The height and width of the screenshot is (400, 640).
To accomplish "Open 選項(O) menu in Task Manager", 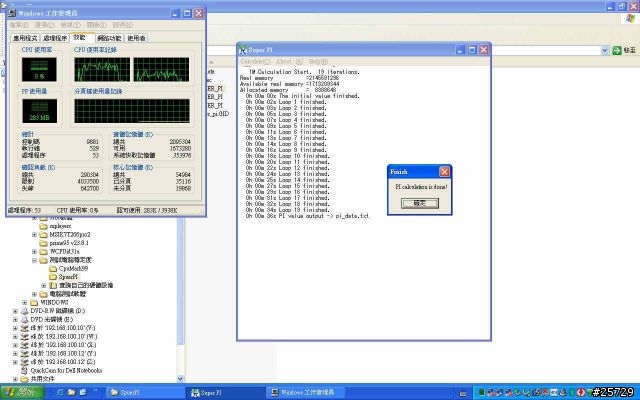I will (44, 25).
